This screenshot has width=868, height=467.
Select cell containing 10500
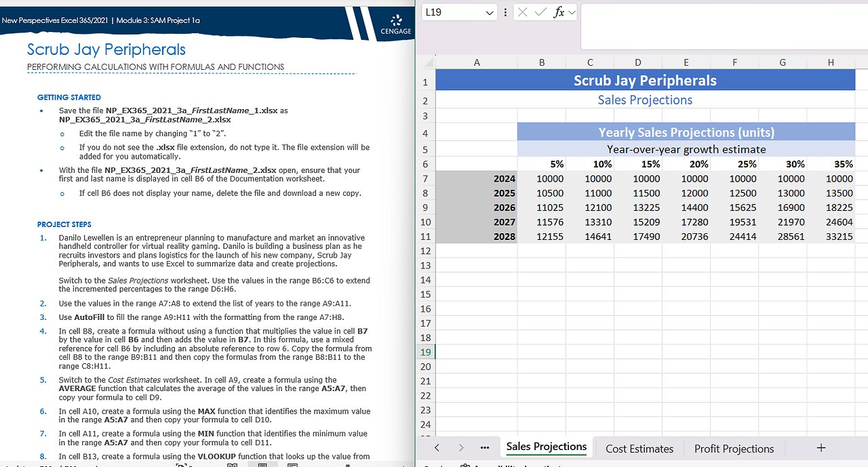541,193
